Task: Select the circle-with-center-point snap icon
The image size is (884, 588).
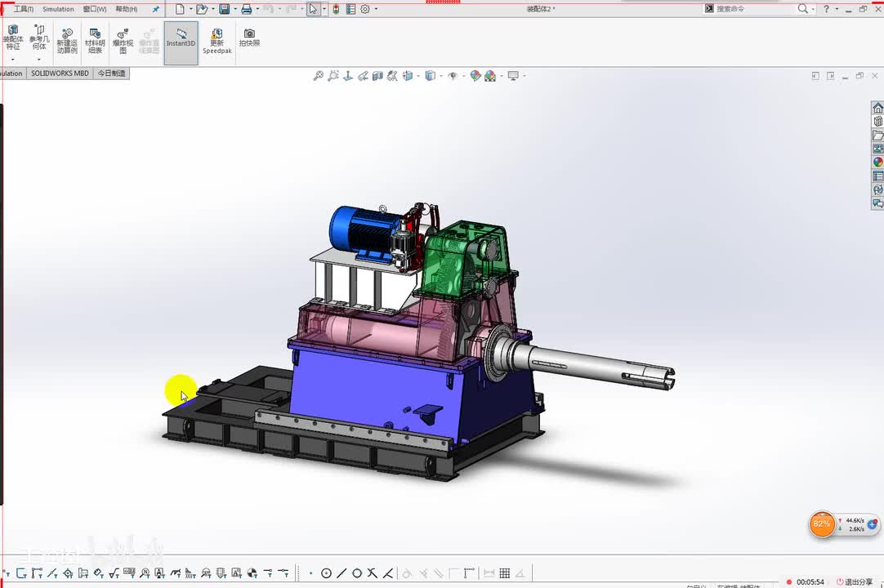Action: click(x=326, y=573)
